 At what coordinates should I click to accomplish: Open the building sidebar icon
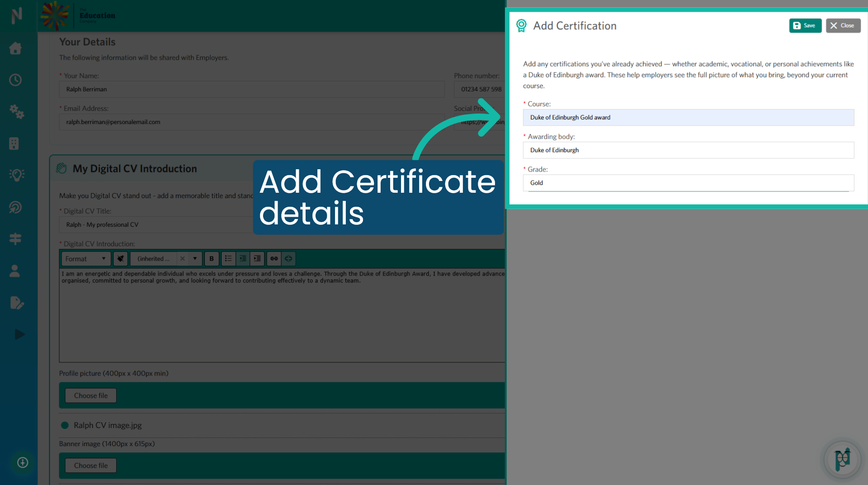click(x=14, y=143)
